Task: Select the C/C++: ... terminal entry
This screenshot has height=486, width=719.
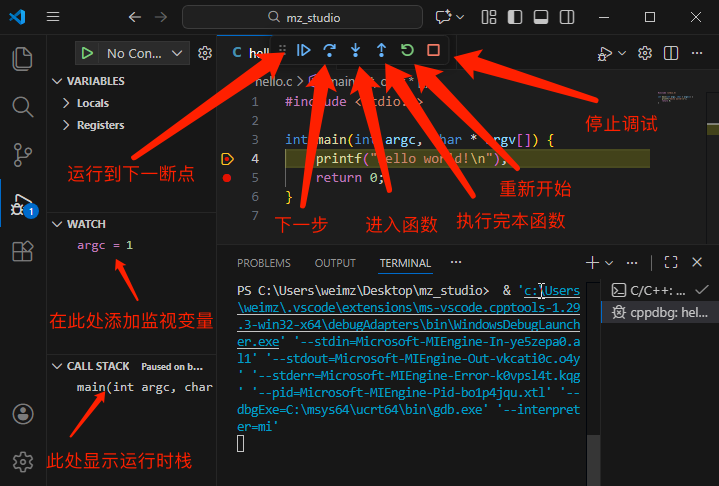Action: pyautogui.click(x=660, y=290)
